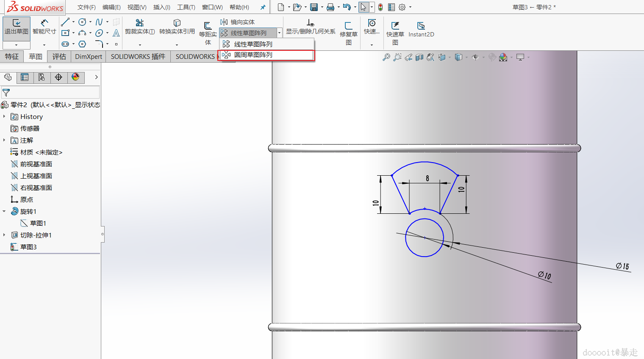The height and width of the screenshot is (359, 644).
Task: Click the Offset Entities icon
Action: [x=208, y=26]
